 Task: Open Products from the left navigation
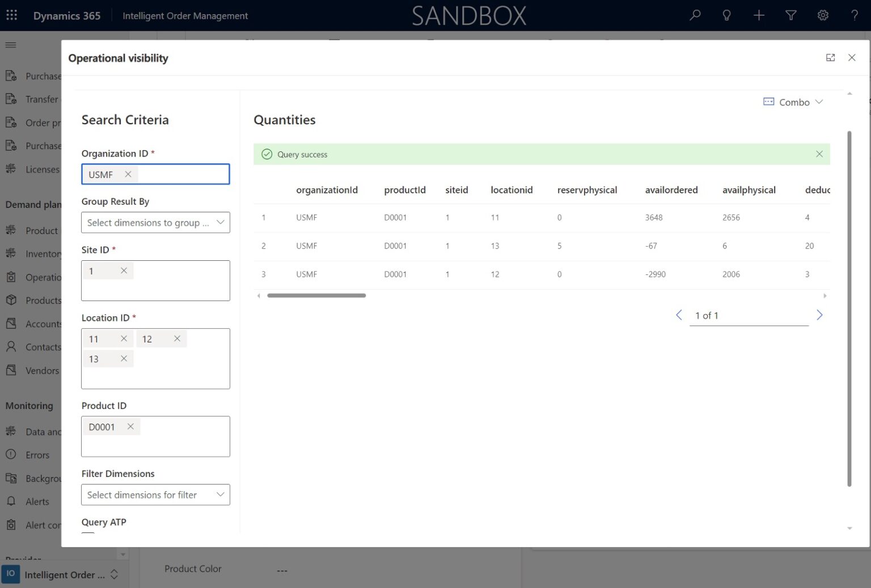[x=43, y=300]
